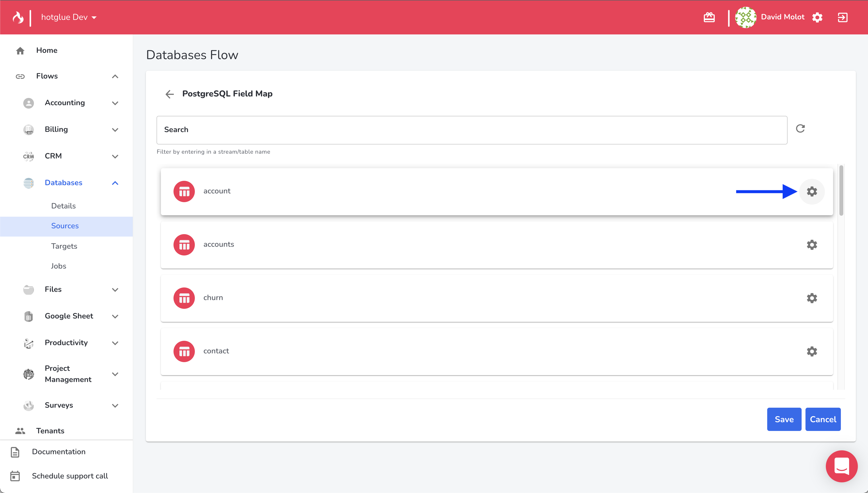Click the Save button
The width and height of the screenshot is (868, 493).
pos(784,419)
